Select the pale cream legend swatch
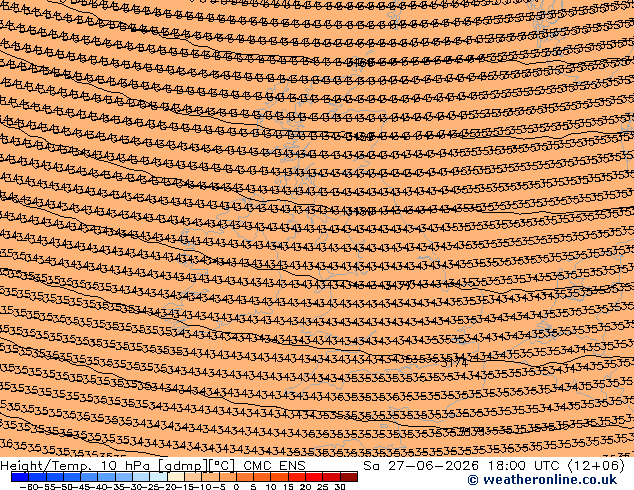 point(176,477)
